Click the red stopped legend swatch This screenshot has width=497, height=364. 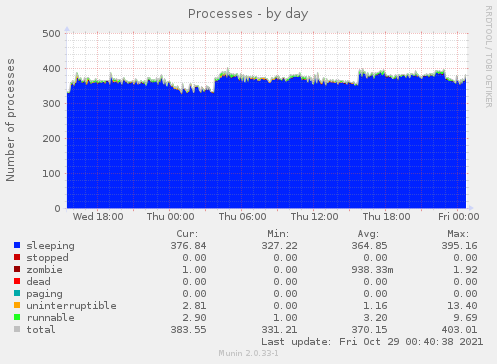(x=17, y=257)
